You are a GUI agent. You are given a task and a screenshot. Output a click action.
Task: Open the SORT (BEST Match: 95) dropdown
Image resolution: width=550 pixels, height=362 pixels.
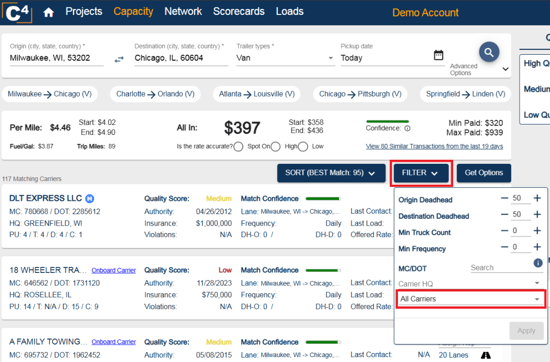coord(331,173)
